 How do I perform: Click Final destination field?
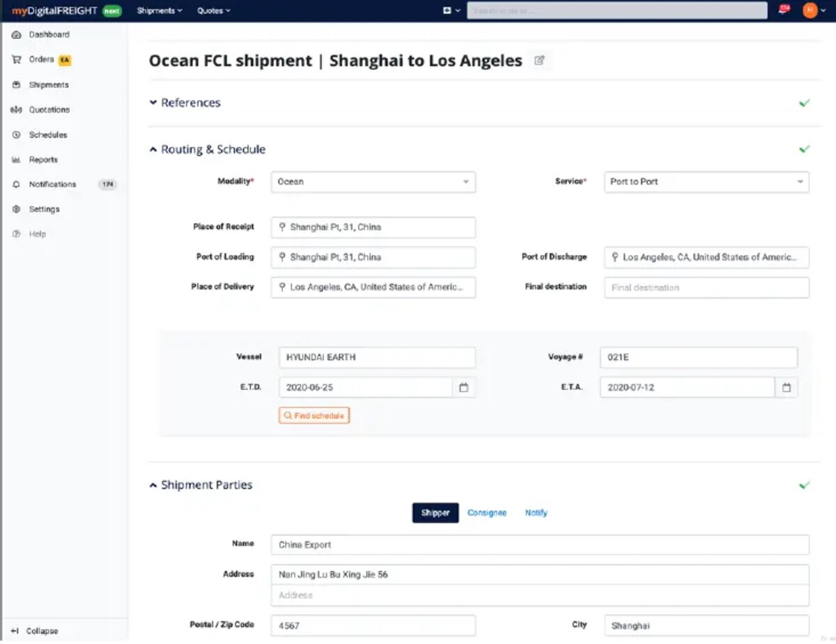706,288
